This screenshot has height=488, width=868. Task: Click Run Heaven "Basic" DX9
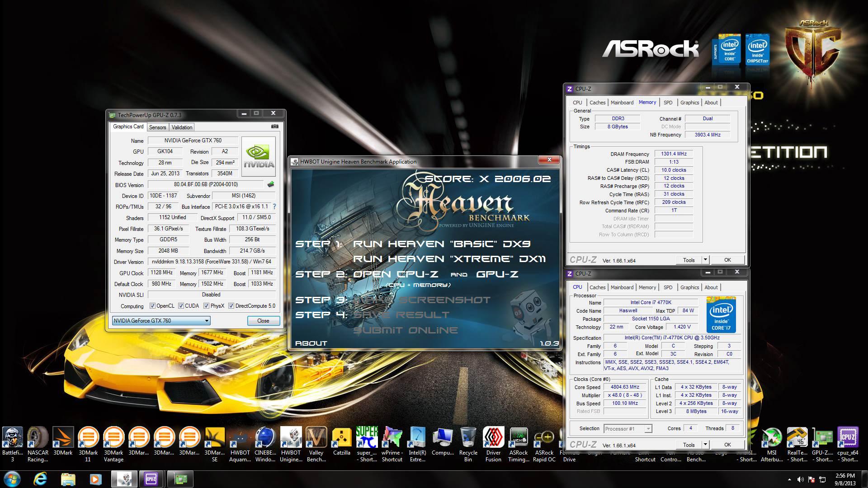point(441,244)
